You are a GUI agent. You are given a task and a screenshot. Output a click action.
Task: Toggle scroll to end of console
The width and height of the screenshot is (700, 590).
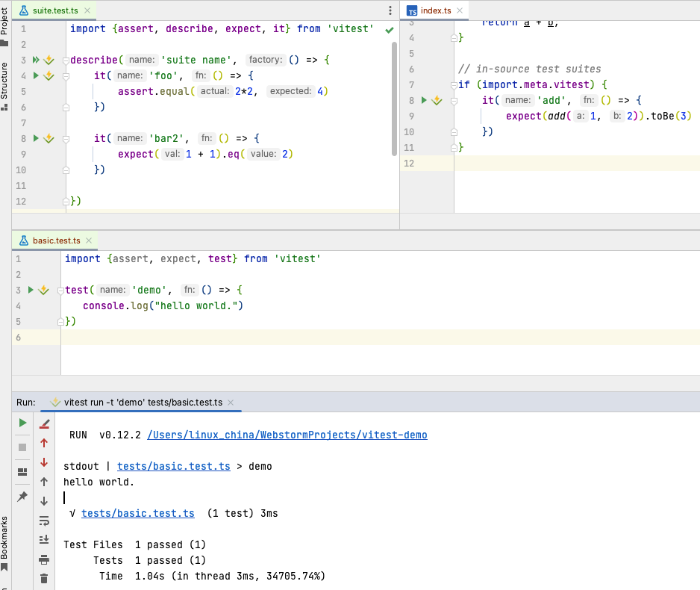point(44,540)
